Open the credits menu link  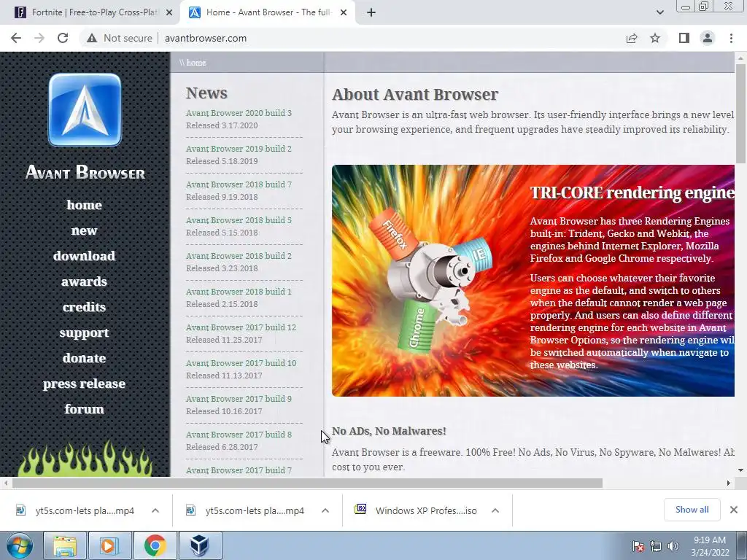click(85, 307)
